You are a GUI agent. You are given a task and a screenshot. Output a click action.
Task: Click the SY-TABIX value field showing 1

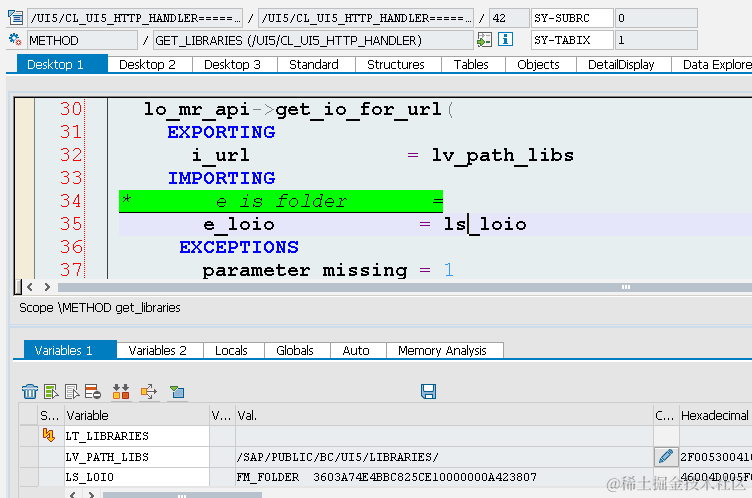point(656,40)
